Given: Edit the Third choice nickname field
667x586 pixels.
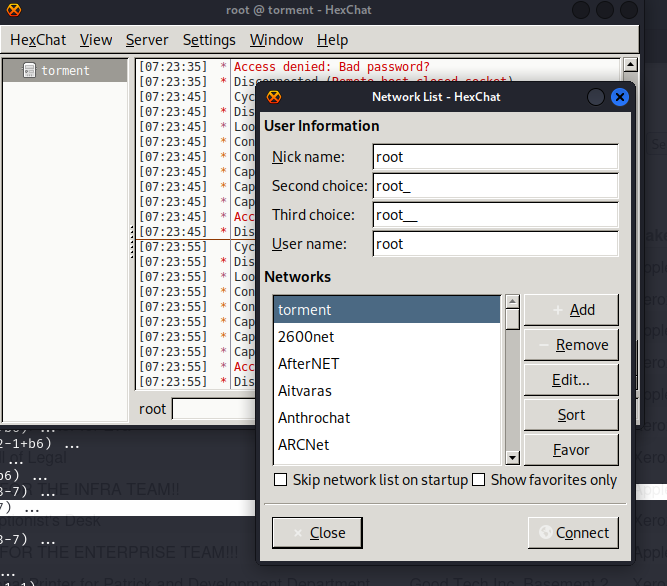Looking at the screenshot, I should pyautogui.click(x=495, y=215).
